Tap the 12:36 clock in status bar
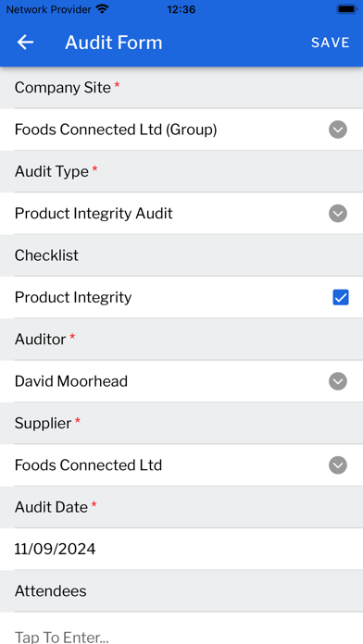This screenshot has width=363, height=644. click(x=181, y=9)
